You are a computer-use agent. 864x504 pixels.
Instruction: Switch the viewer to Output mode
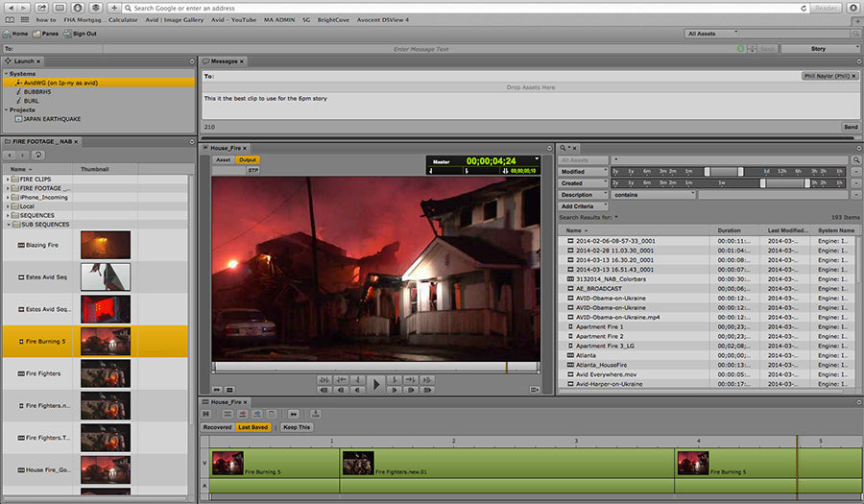point(248,159)
